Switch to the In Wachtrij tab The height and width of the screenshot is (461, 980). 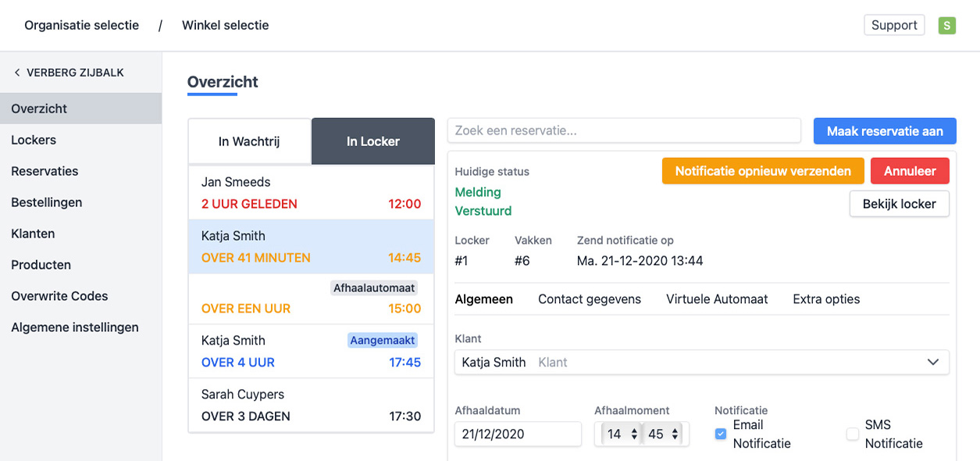click(x=249, y=141)
